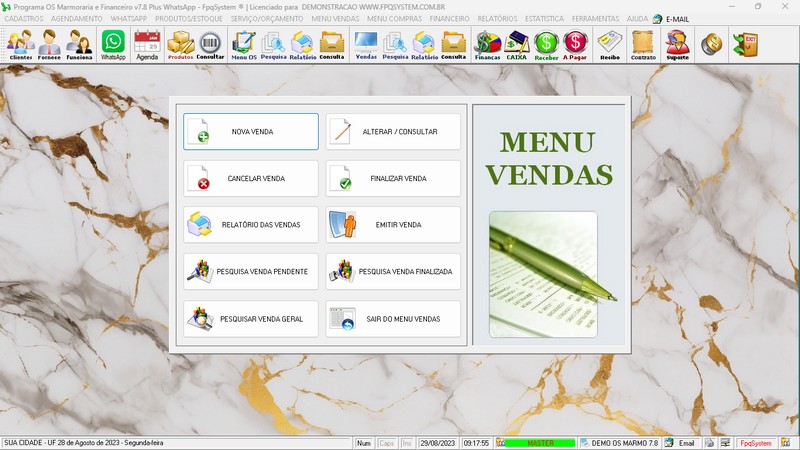Open the Funciona employees icon
This screenshot has height=450, width=800.
(80, 45)
